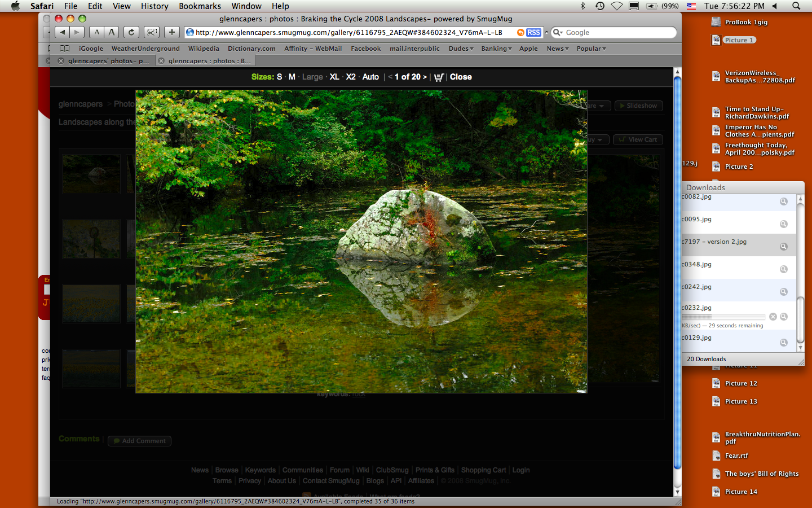This screenshot has height=508, width=812.
Task: Select size M in the lightbox bar
Action: 292,77
